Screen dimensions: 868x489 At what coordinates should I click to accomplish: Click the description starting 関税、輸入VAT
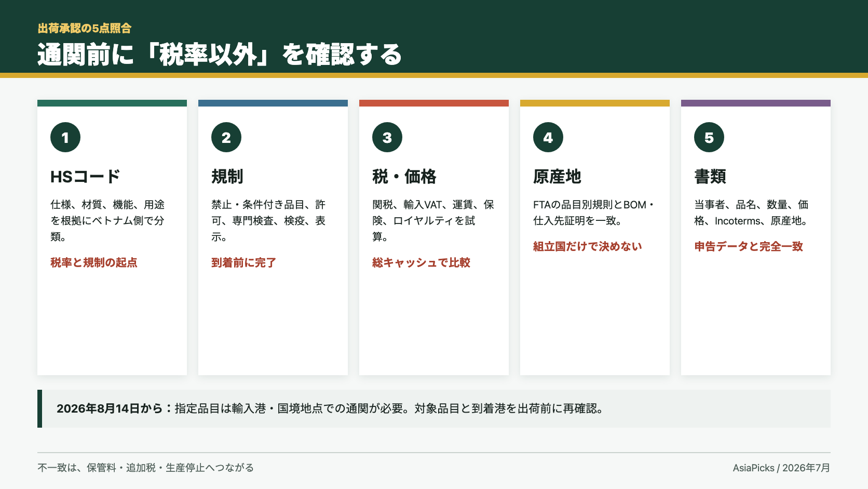433,221
